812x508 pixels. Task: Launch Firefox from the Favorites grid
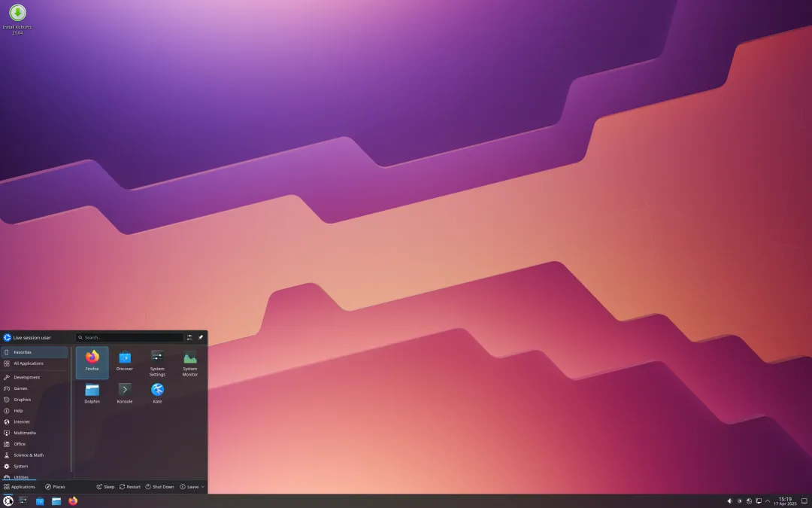[92, 362]
